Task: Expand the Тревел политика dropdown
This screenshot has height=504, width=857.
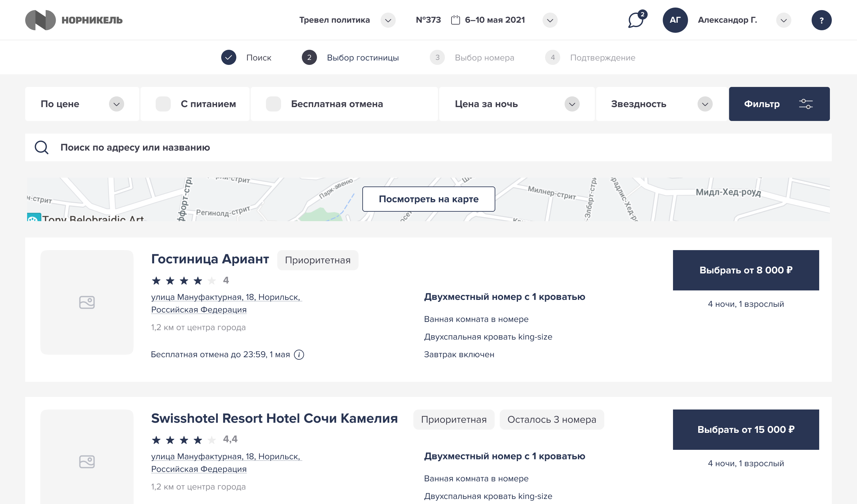Action: 388,20
